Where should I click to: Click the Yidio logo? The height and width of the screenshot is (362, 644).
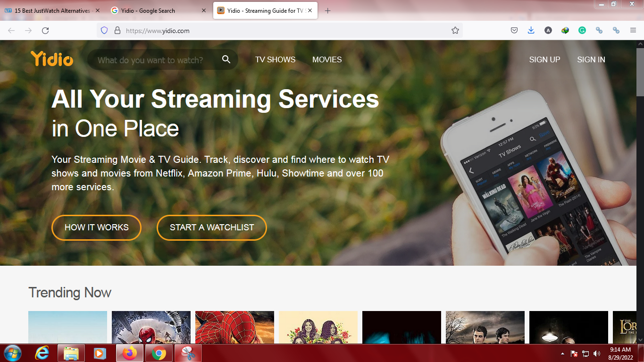point(52,59)
